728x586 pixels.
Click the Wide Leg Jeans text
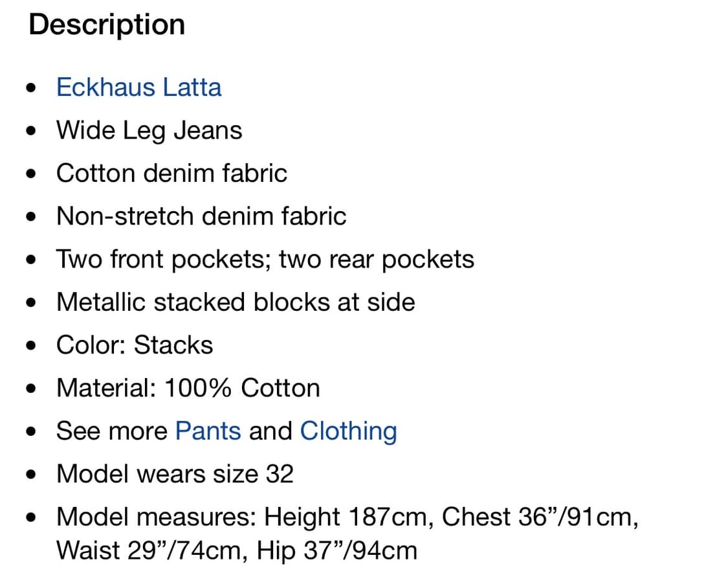tap(149, 130)
